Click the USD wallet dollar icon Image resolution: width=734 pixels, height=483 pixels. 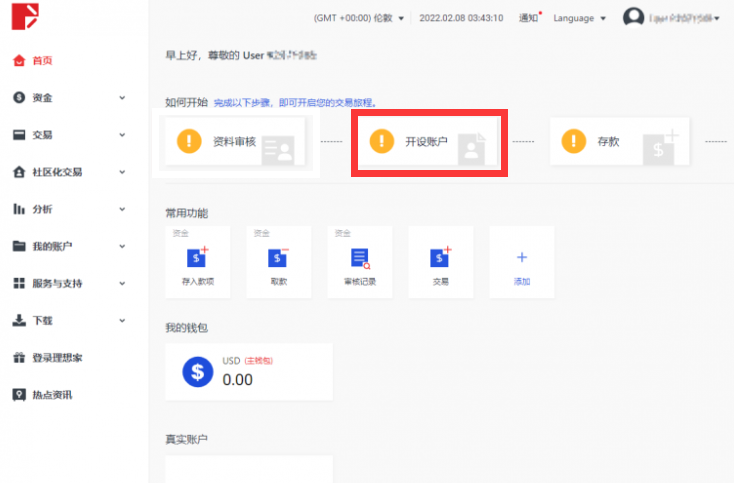[198, 373]
